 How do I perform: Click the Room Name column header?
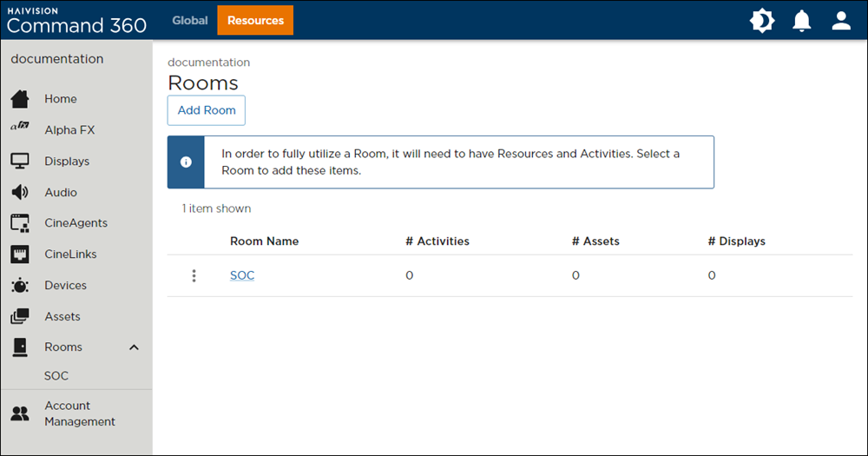[264, 241]
